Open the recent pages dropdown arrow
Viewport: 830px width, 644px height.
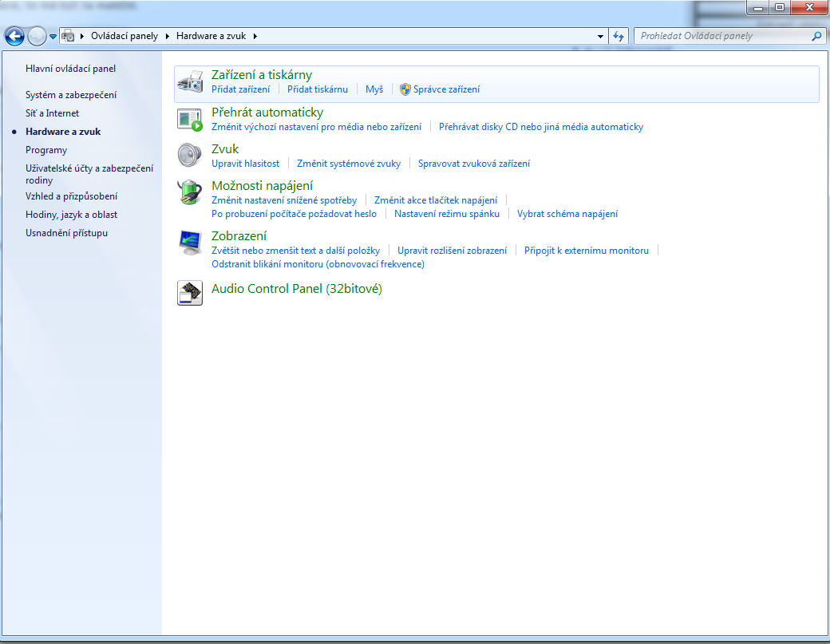point(53,37)
